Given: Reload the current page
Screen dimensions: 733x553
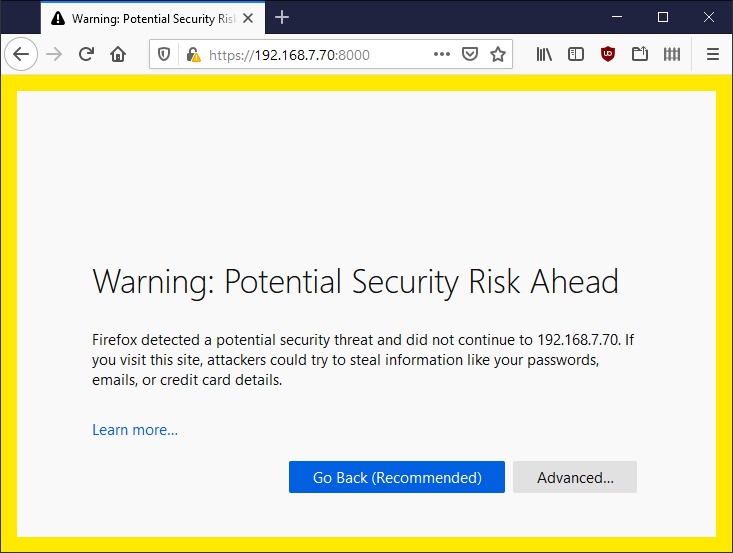Looking at the screenshot, I should click(x=87, y=55).
